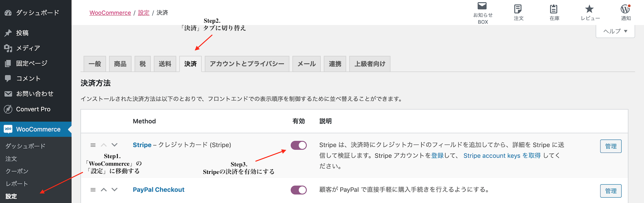644x203 pixels.
Task: Click the WooCommerce sidebar icon
Action: pyautogui.click(x=7, y=129)
